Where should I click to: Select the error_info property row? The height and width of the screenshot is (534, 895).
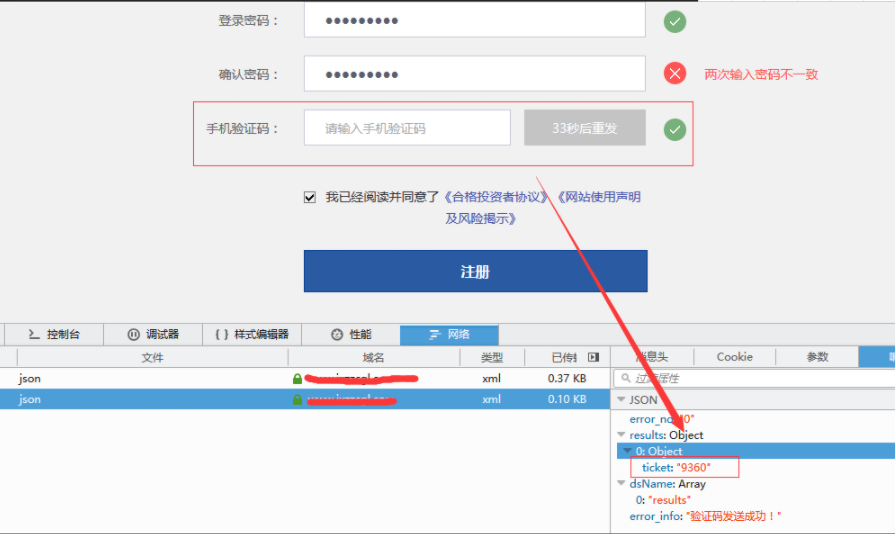coord(705,516)
